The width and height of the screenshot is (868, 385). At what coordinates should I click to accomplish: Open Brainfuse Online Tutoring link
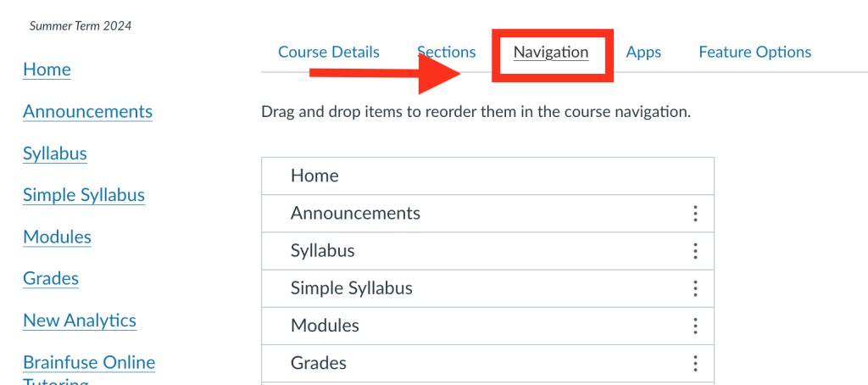click(x=89, y=363)
